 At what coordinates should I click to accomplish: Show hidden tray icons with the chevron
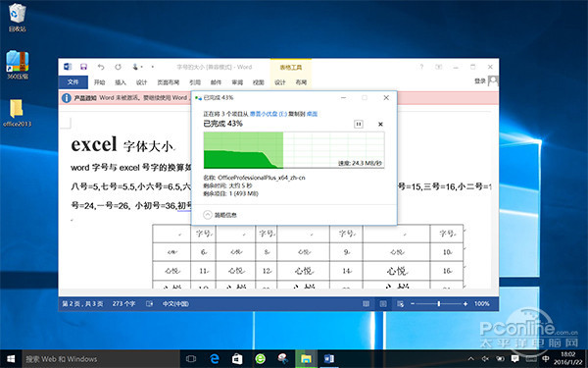471,358
